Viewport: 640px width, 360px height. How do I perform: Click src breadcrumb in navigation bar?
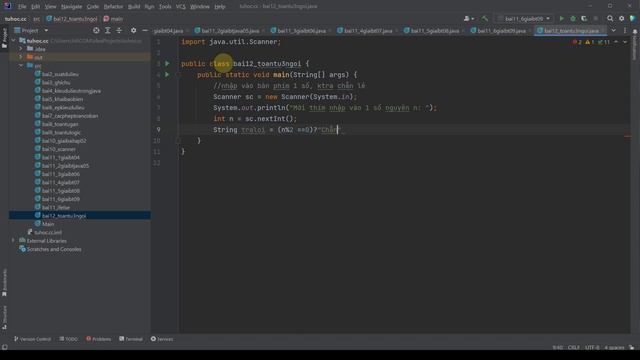click(36, 19)
